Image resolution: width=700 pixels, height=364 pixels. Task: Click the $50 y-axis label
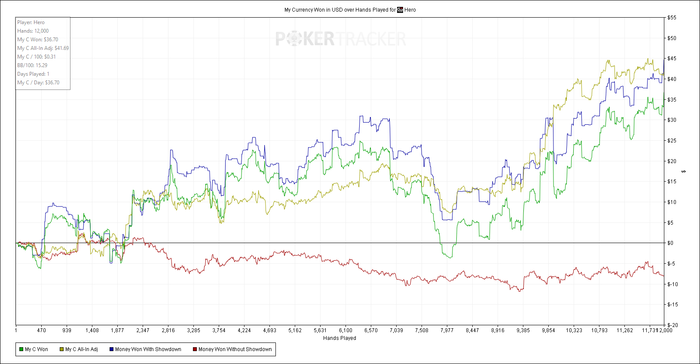tap(671, 38)
